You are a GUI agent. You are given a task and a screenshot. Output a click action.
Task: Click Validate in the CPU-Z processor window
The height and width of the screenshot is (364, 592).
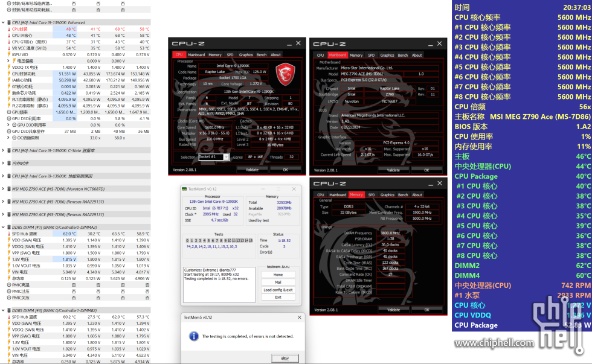coord(253,170)
